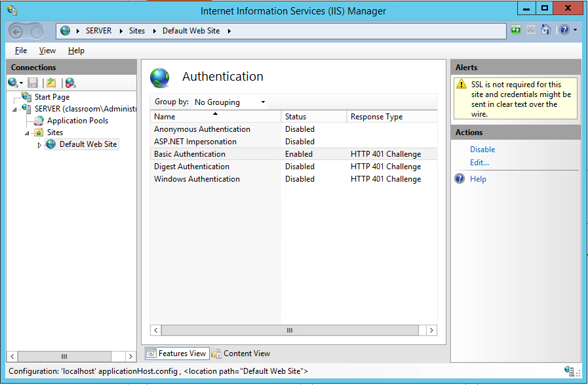
Task: Select Application Pools in tree
Action: (77, 121)
